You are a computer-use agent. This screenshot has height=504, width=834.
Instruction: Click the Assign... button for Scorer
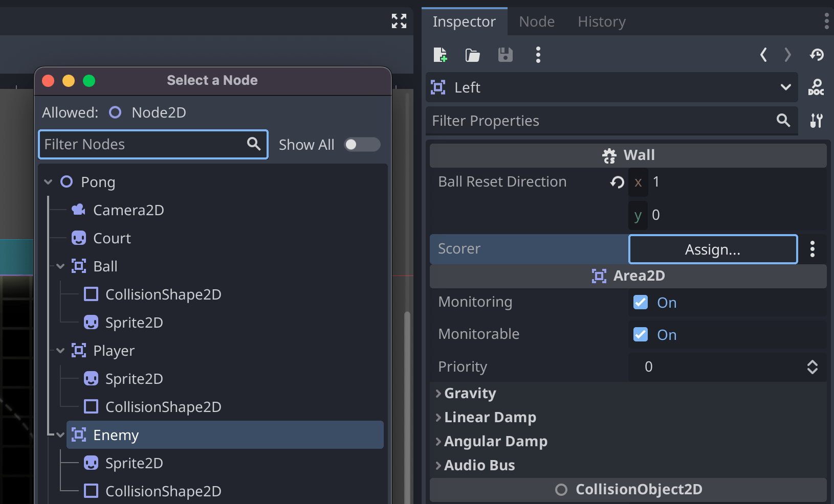point(712,249)
